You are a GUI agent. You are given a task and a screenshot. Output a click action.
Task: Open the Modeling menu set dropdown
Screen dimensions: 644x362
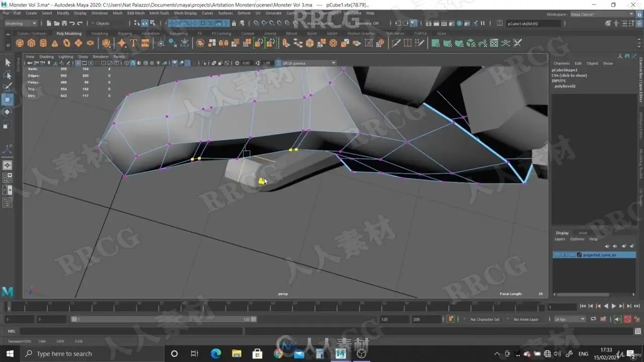[x=21, y=23]
